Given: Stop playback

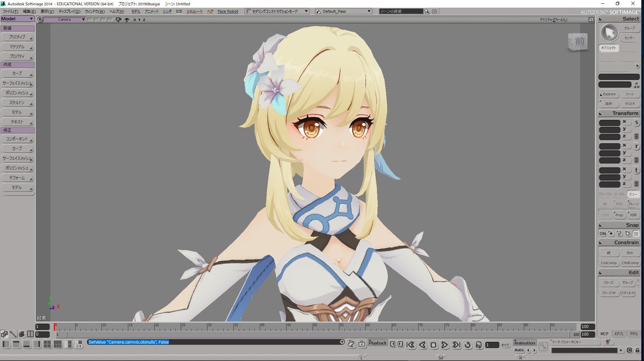Looking at the screenshot, I should (433, 344).
